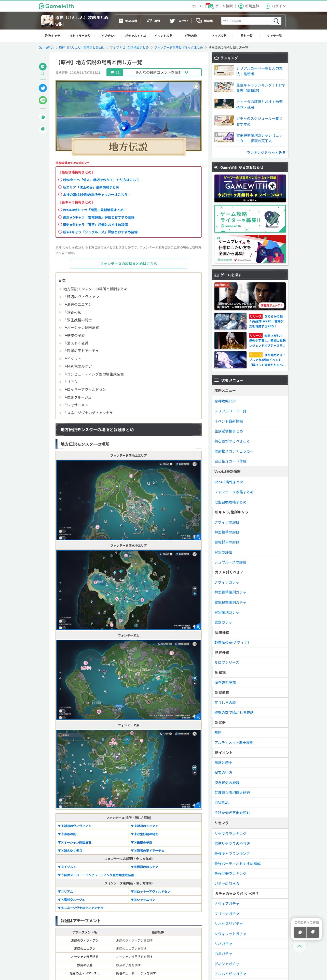Jump to ▼④双生妖精の騎士 details
This screenshot has height=980, width=327.
coord(144,834)
